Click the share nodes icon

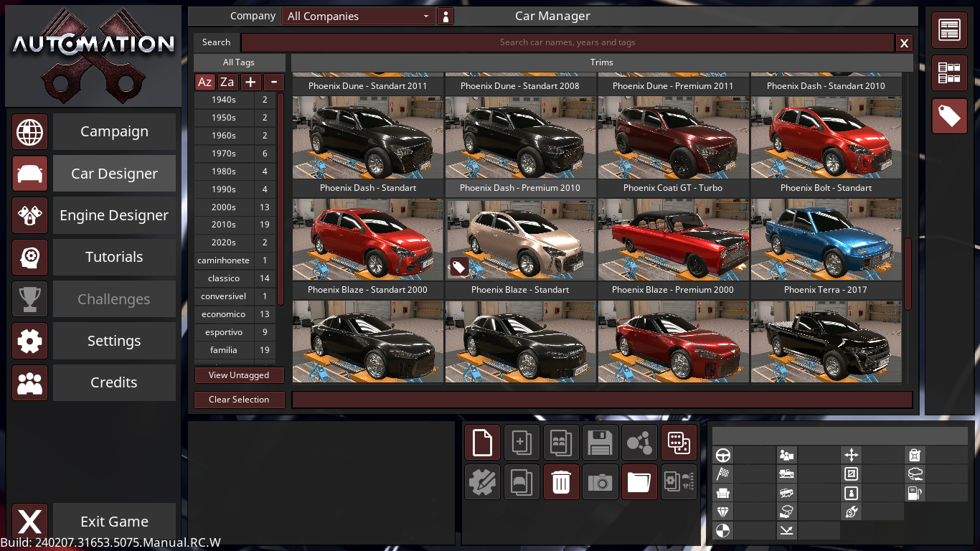click(639, 442)
